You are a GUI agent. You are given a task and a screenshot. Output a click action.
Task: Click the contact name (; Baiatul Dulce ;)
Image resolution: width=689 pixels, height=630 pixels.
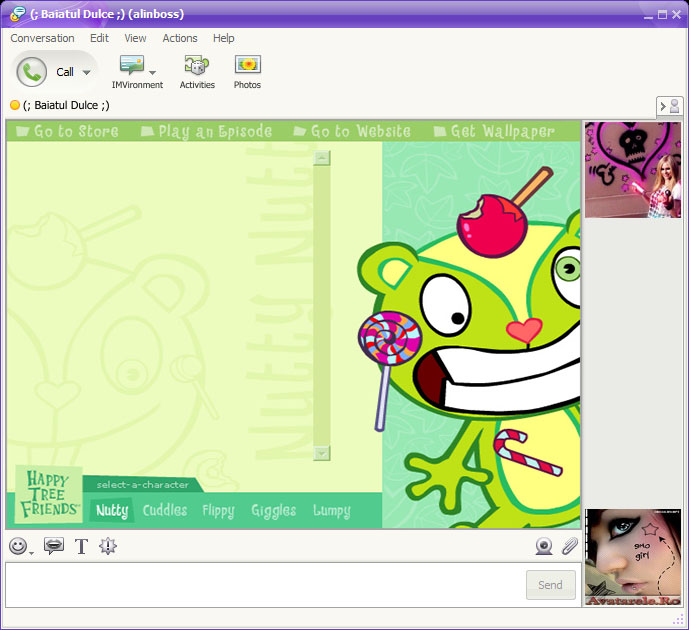(66, 105)
